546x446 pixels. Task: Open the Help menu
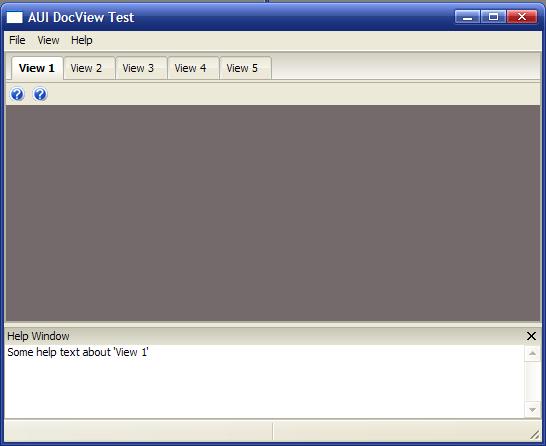coord(81,40)
